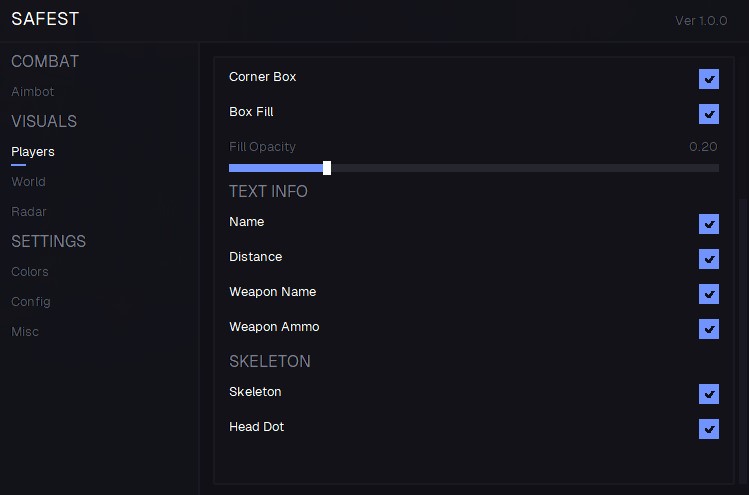Uncheck the Weapon Name checkbox
This screenshot has height=495, width=749.
click(709, 294)
